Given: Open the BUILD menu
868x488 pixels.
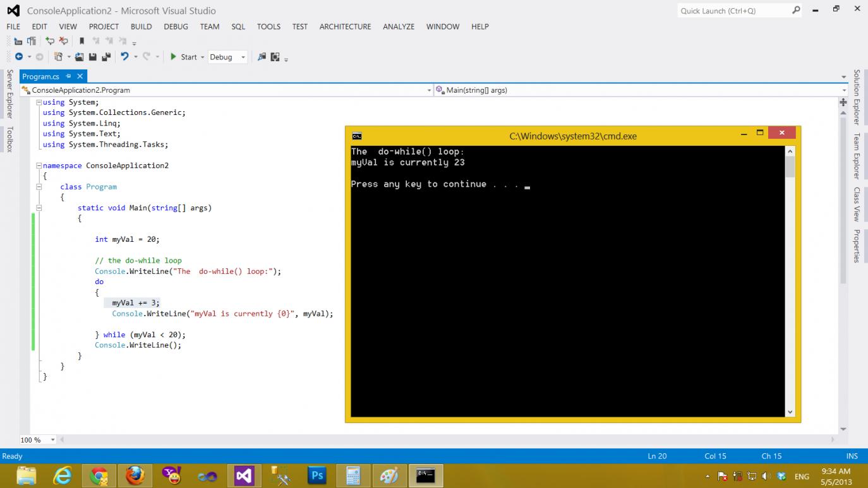Looking at the screenshot, I should (141, 27).
